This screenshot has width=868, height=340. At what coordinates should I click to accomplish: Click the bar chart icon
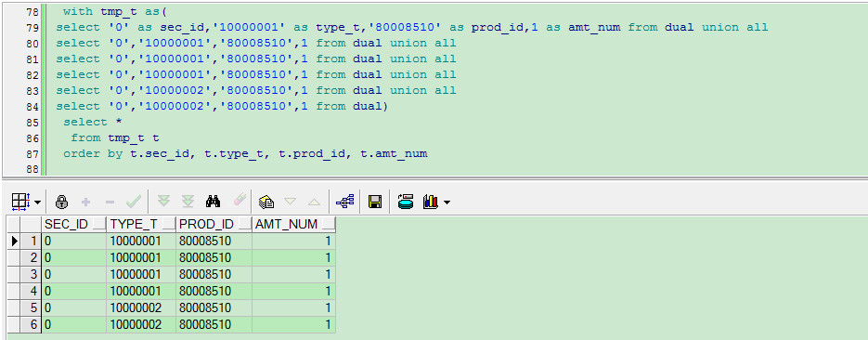[431, 203]
